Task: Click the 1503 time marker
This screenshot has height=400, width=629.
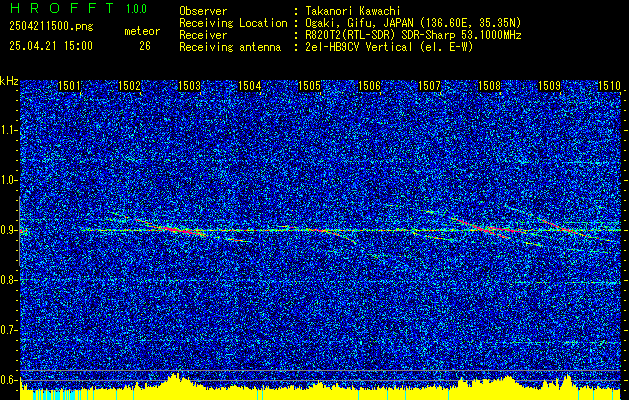Action: [x=189, y=85]
